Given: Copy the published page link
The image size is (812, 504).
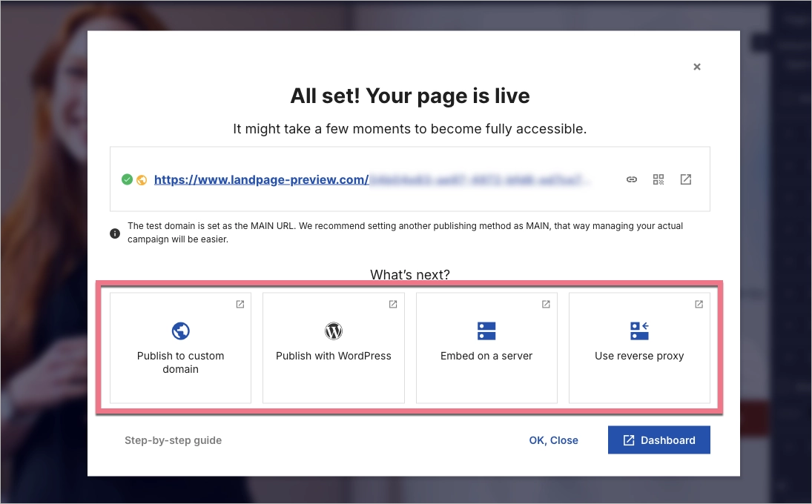Looking at the screenshot, I should (631, 179).
